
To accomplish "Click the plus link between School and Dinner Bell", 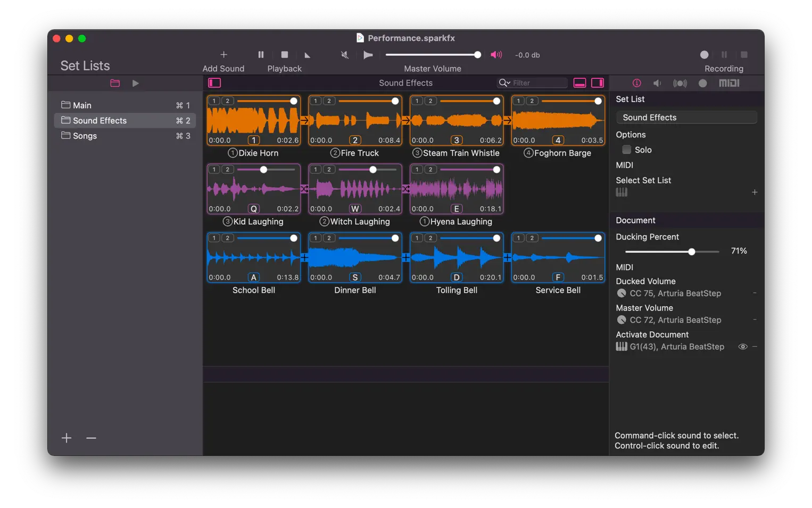I will click(x=304, y=258).
